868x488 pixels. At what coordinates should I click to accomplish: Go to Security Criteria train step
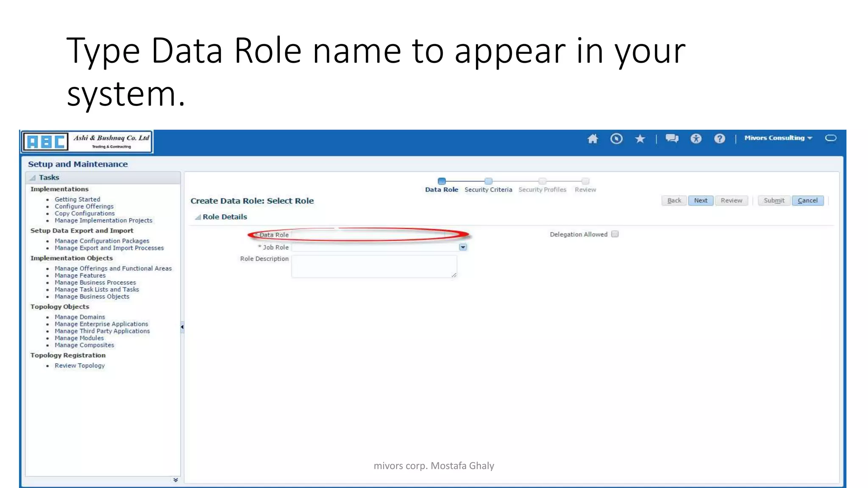[488, 181]
